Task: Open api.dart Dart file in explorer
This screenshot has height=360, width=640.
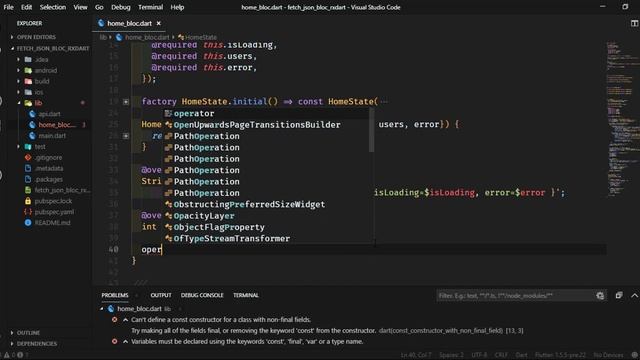Action: (49, 114)
